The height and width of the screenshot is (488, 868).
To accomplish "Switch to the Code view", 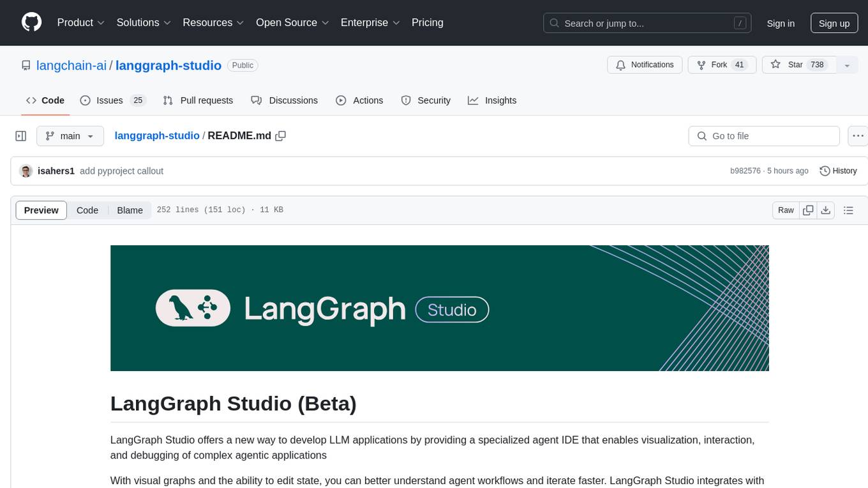I will tap(87, 210).
